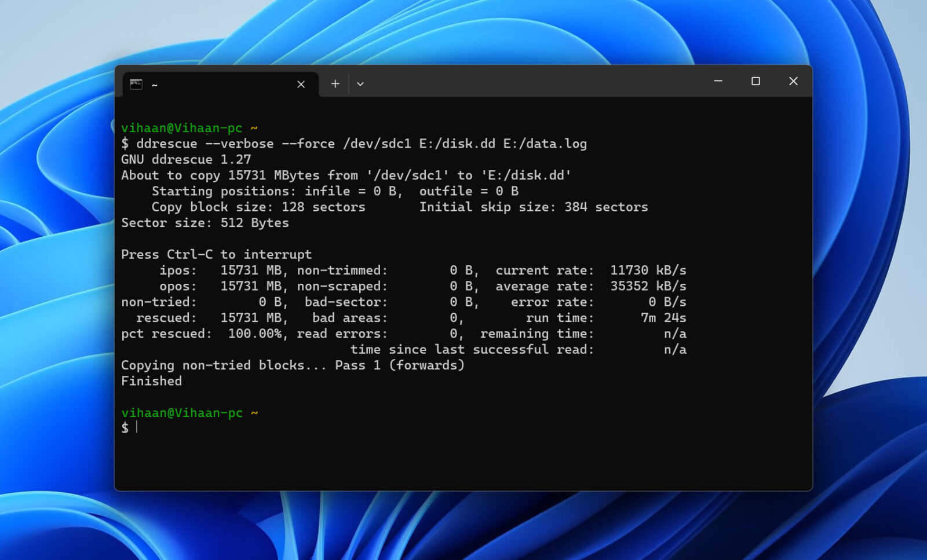
Task: Minimize the terminal window
Action: [x=718, y=82]
